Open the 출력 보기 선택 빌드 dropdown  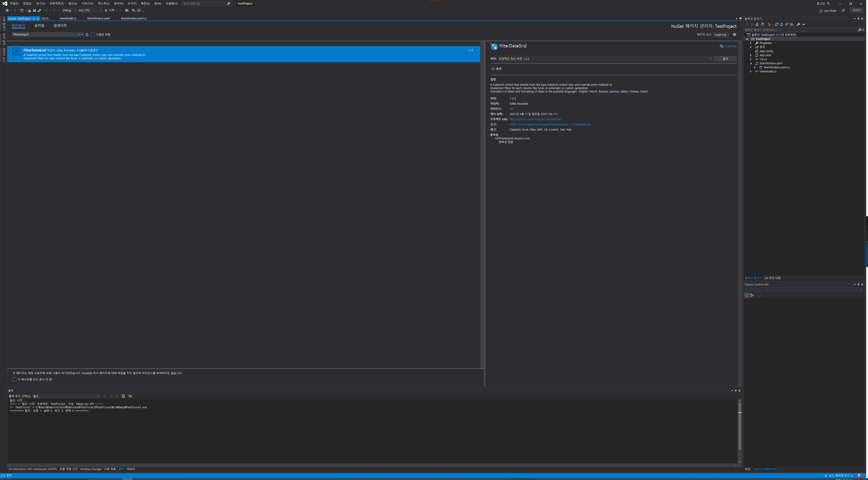[x=66, y=396]
